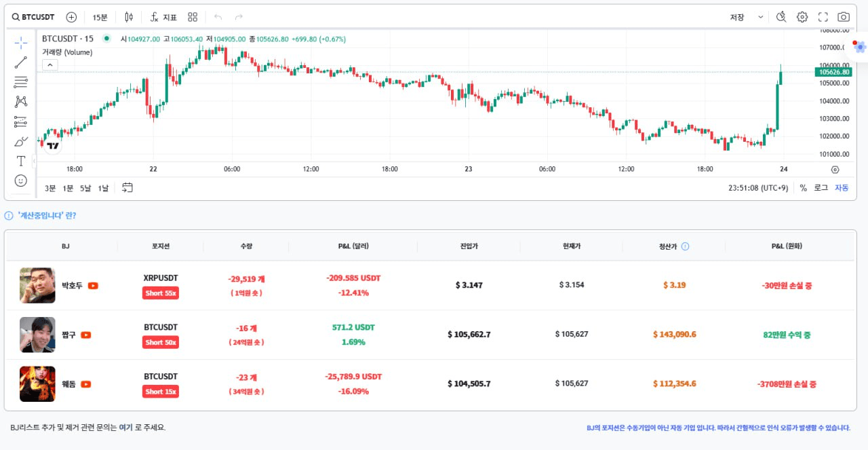This screenshot has width=868, height=450.
Task: Open the 15분 interval dropdown
Action: tap(100, 17)
